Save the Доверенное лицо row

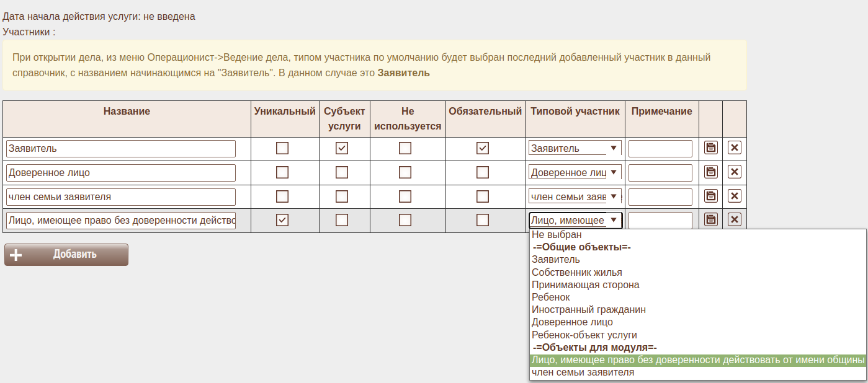click(x=711, y=172)
